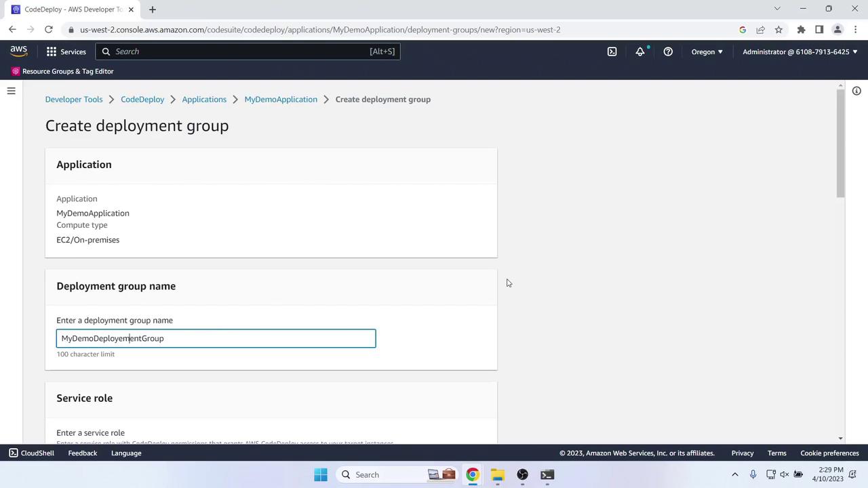This screenshot has height=488, width=868.
Task: Open Cookie preferences
Action: tap(830, 453)
